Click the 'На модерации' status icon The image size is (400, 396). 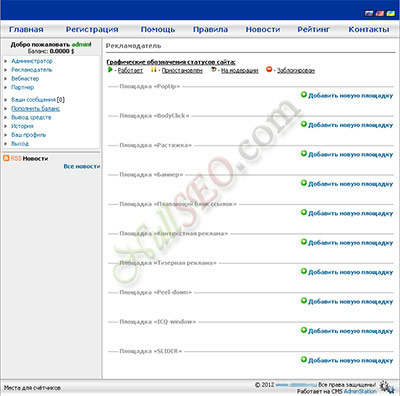coord(214,70)
